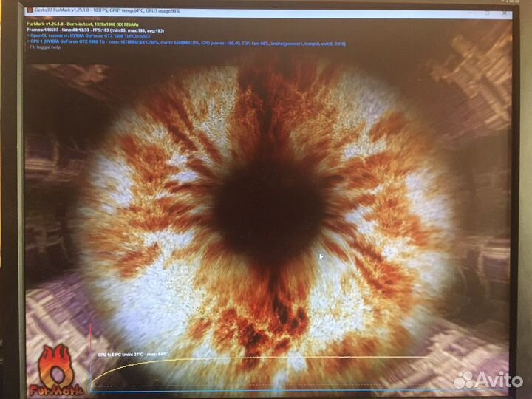Click the FurMark app icon in title bar

pyautogui.click(x=30, y=10)
